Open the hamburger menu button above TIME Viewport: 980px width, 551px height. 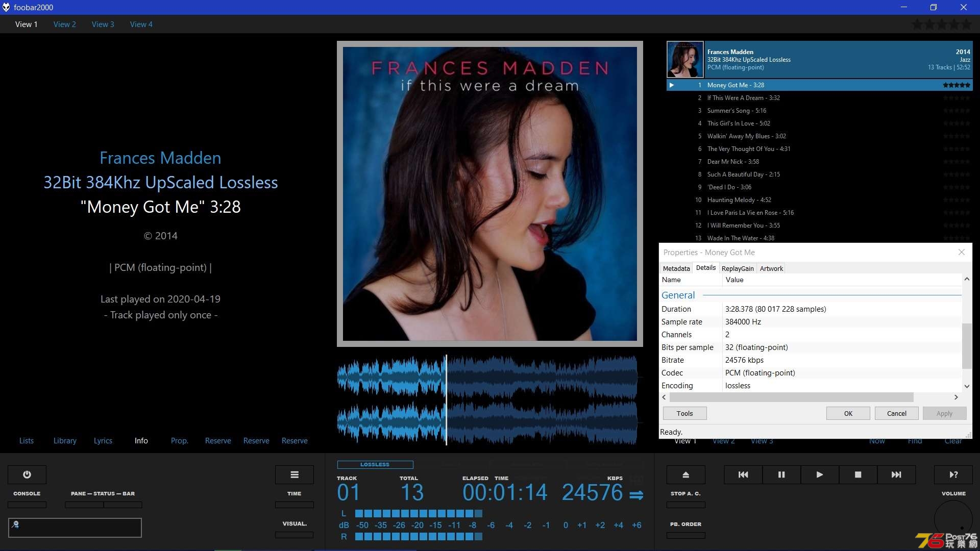pyautogui.click(x=295, y=474)
